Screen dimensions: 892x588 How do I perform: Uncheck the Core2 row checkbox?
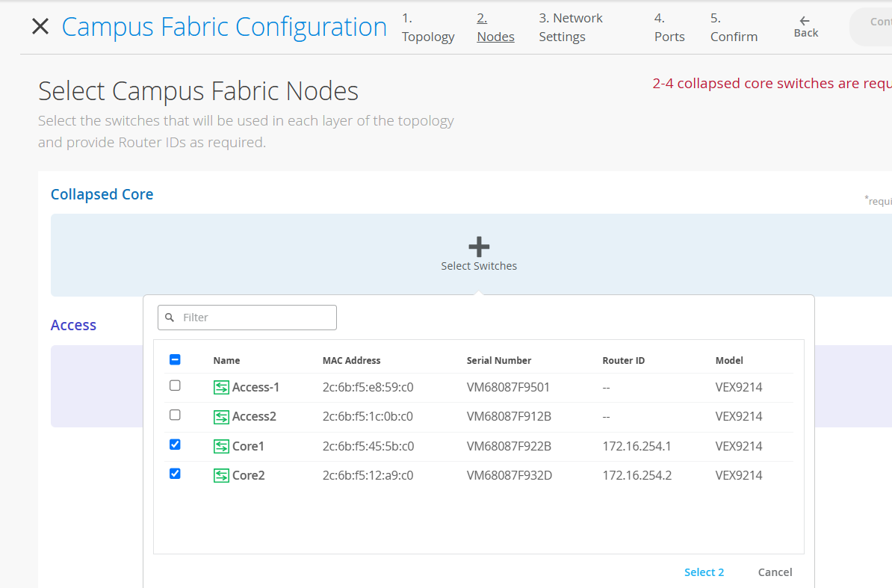tap(175, 474)
